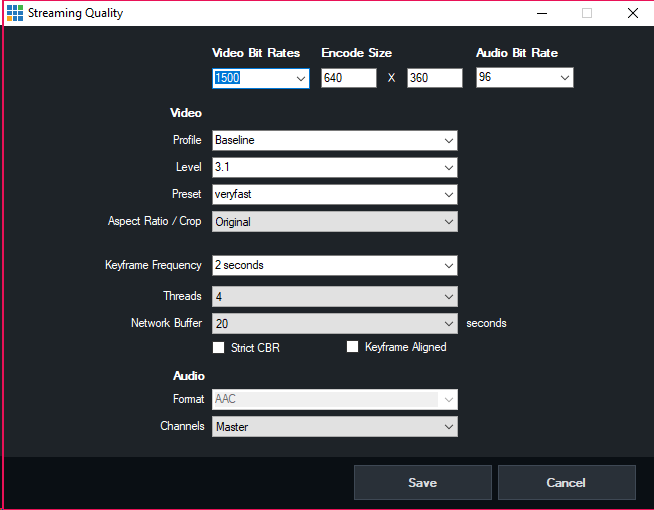This screenshot has height=510, width=654.
Task: Click the 'Audio Bit Rate' heading label
Action: point(517,53)
